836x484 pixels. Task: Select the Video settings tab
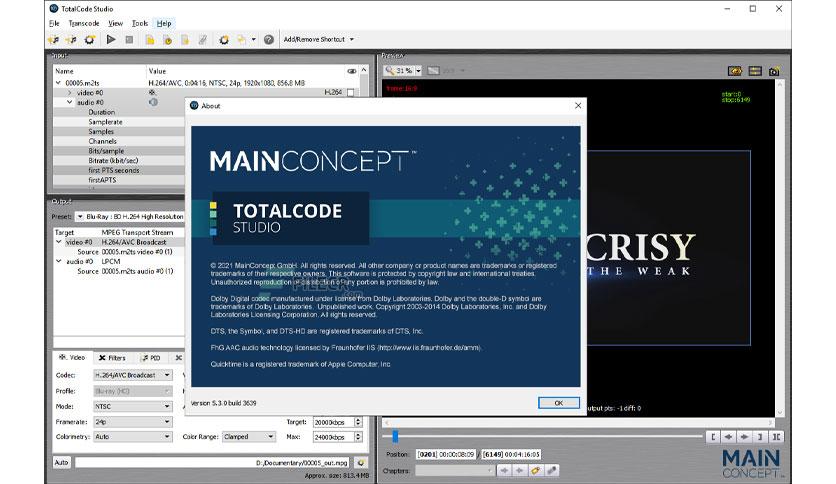(72, 357)
